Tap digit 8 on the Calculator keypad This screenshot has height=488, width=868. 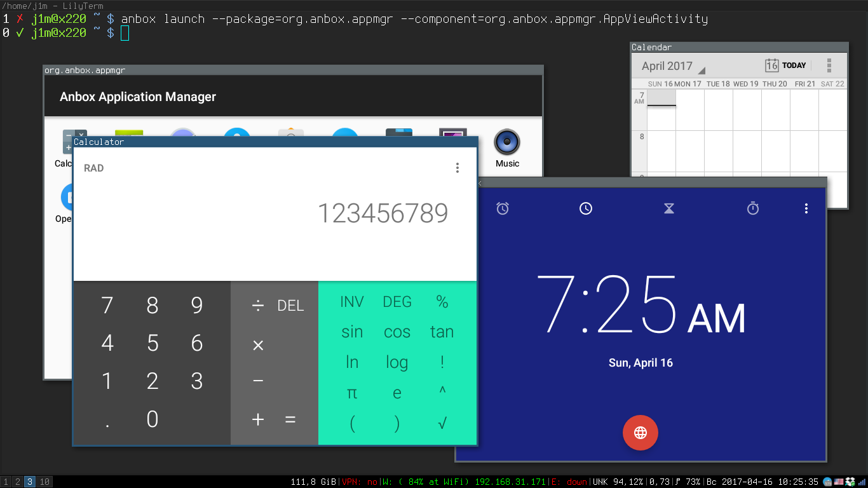coord(153,306)
